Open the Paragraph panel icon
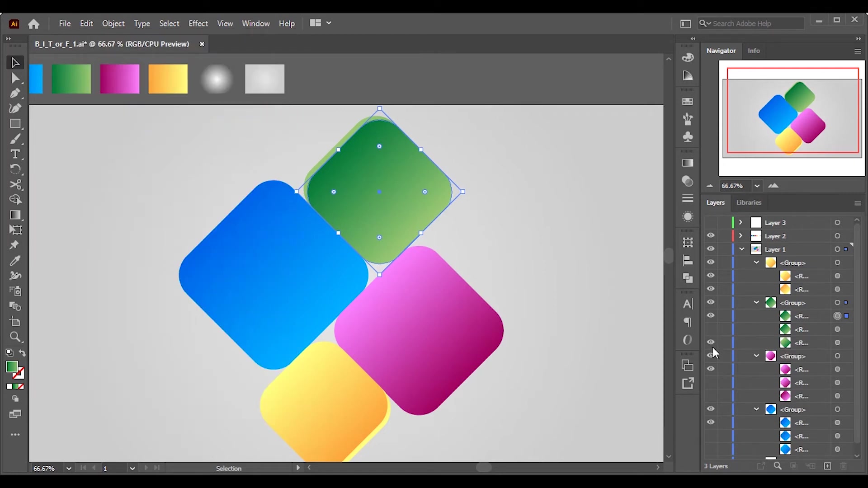Image resolution: width=868 pixels, height=488 pixels. 688,322
